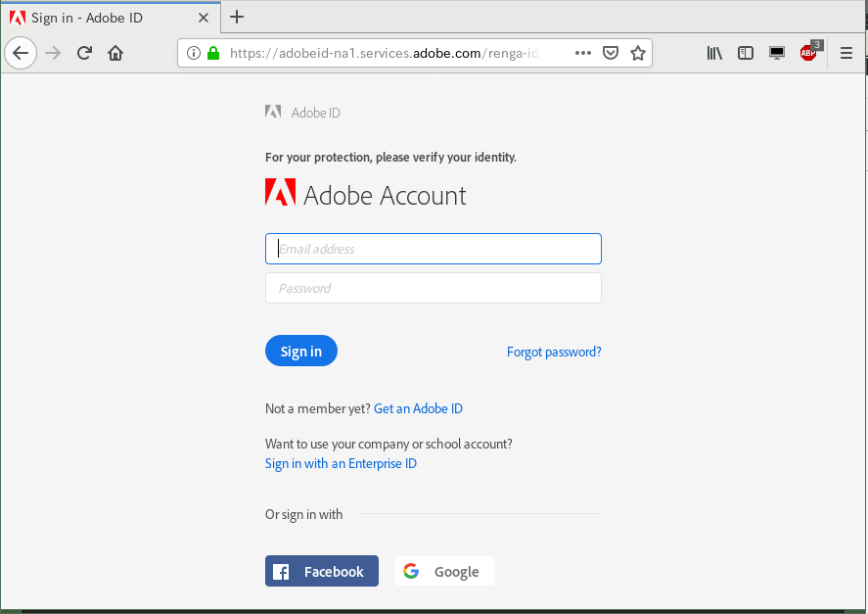Image resolution: width=868 pixels, height=614 pixels.
Task: Open a new tab with plus button
Action: pos(237,18)
